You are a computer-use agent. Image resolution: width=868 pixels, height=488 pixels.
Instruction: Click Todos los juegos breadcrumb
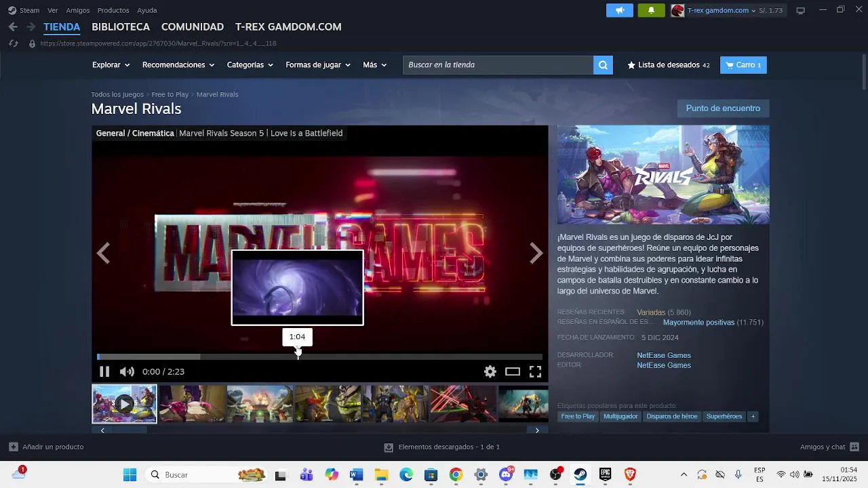click(117, 94)
